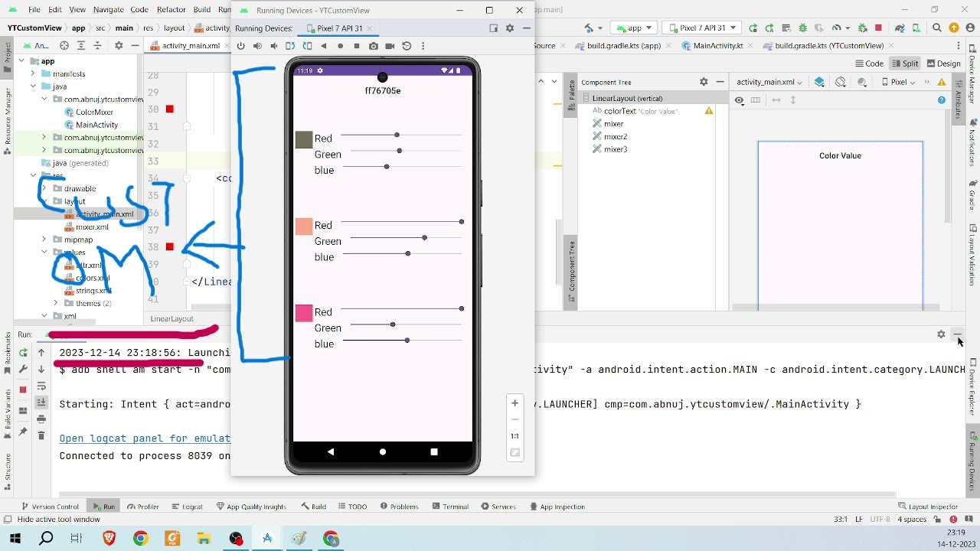Open the Logcat tool window tab
This screenshot has height=551, width=980.
[x=188, y=507]
